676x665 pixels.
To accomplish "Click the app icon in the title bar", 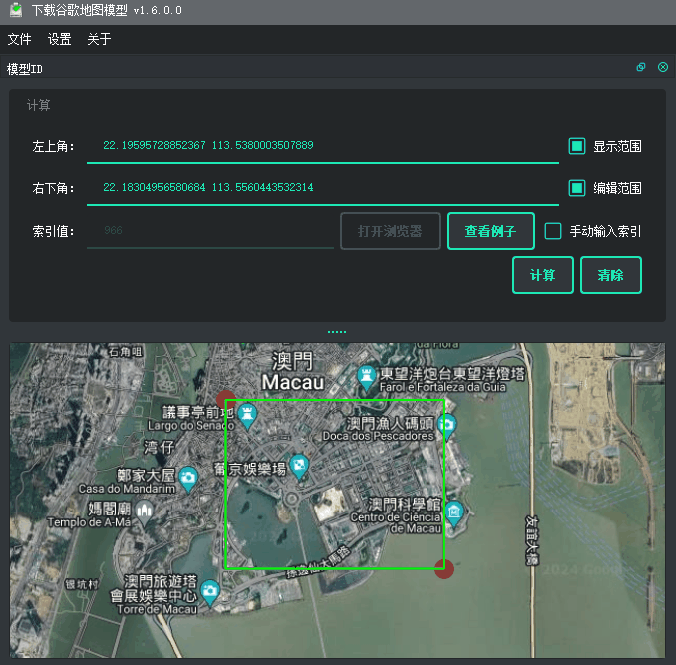I will click(16, 9).
